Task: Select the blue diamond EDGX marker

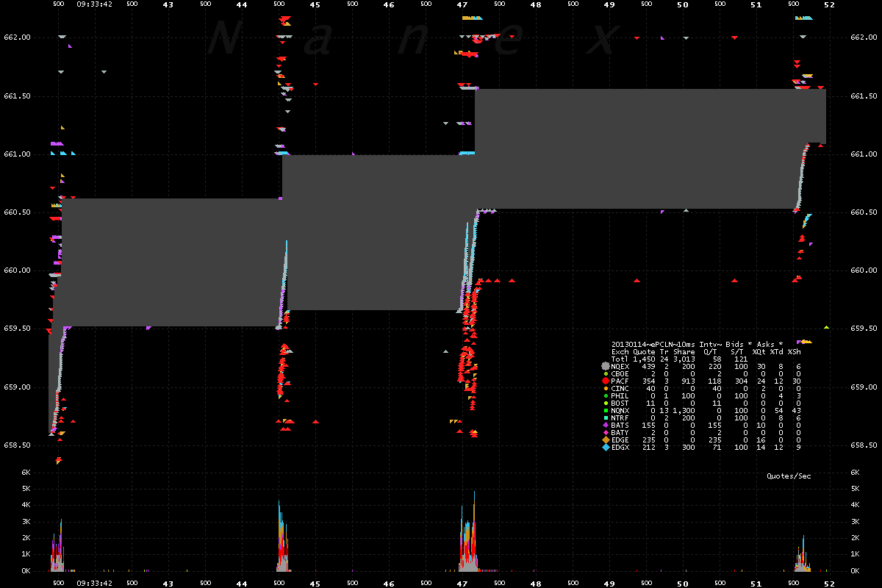Action: [x=606, y=447]
